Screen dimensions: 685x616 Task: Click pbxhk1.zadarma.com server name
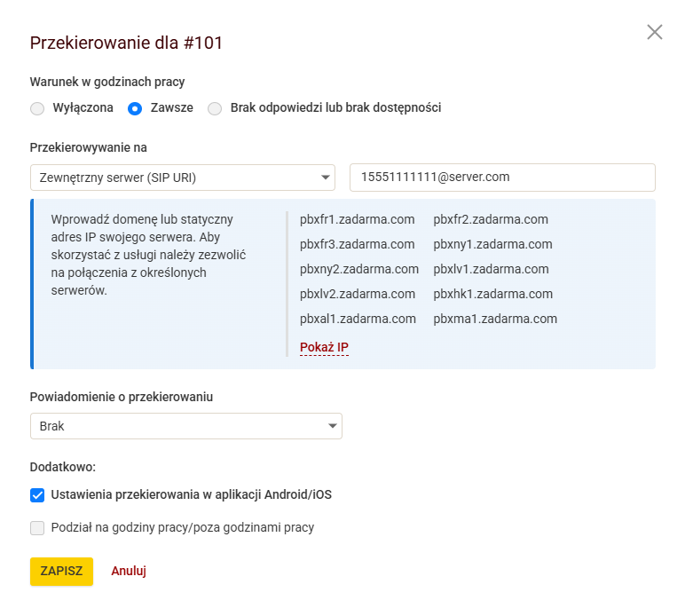(492, 294)
